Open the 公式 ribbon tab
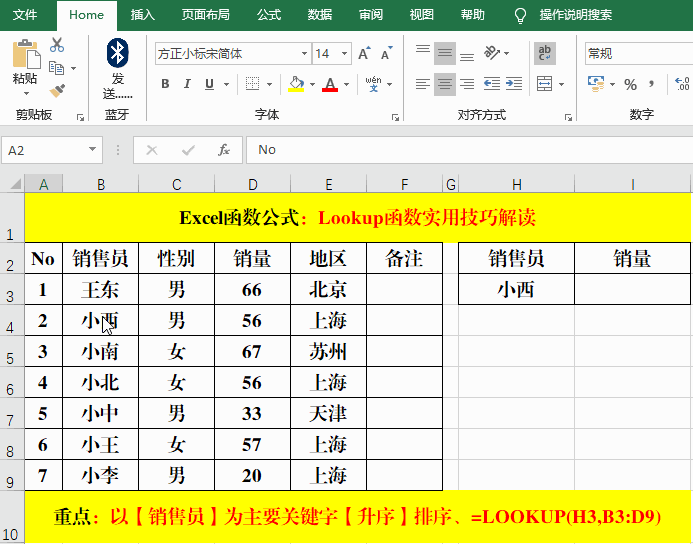Viewport: 693px width, 544px height. coord(268,15)
